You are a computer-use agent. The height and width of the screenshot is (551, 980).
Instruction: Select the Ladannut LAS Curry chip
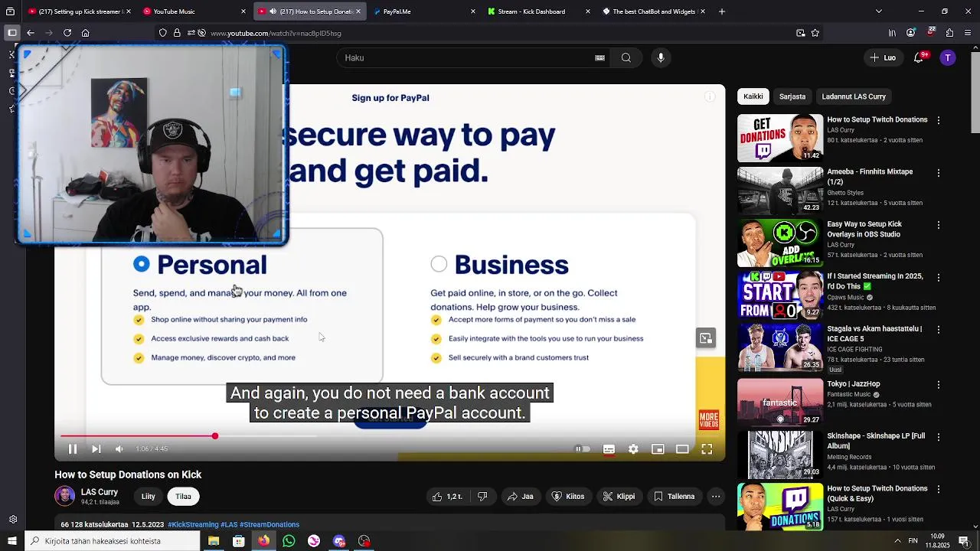tap(854, 96)
